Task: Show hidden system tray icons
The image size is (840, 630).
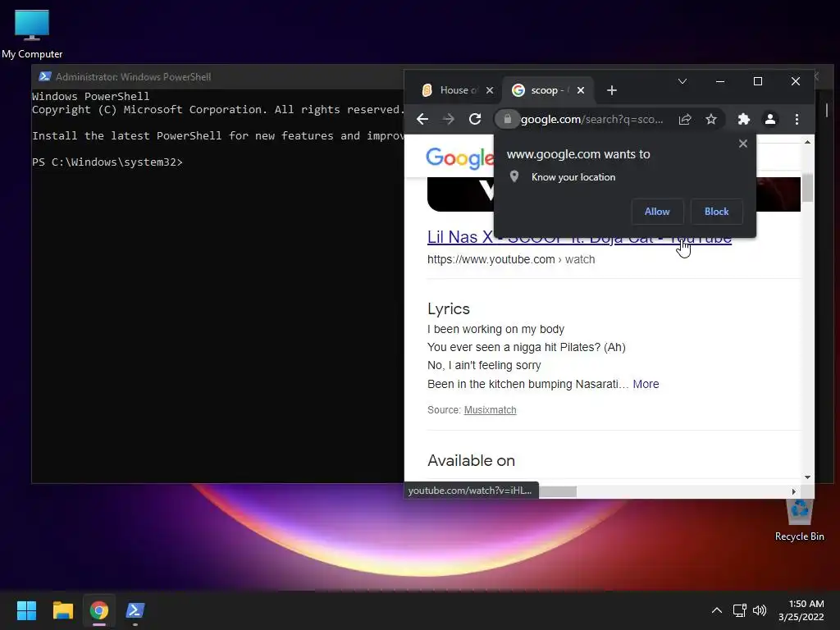Action: click(716, 610)
